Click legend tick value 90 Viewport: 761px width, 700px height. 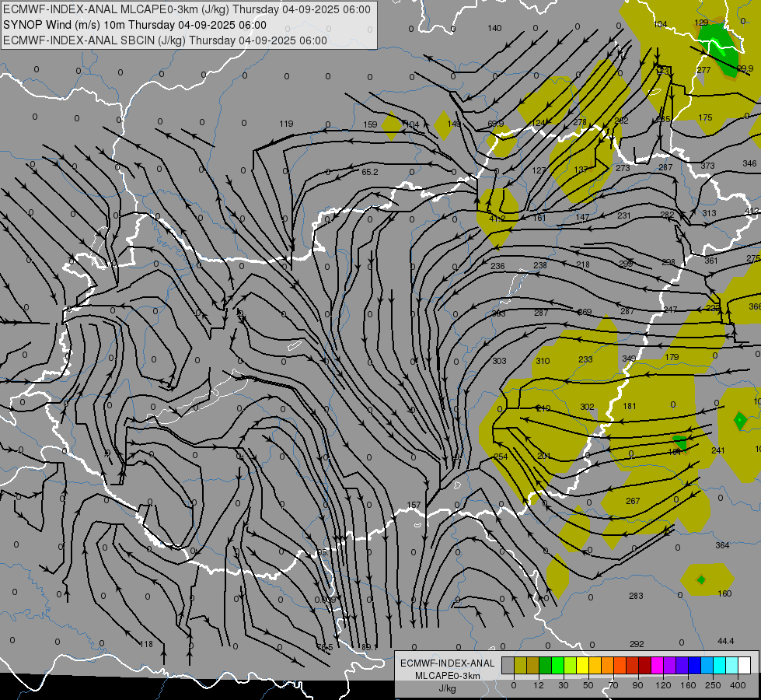tap(637, 685)
